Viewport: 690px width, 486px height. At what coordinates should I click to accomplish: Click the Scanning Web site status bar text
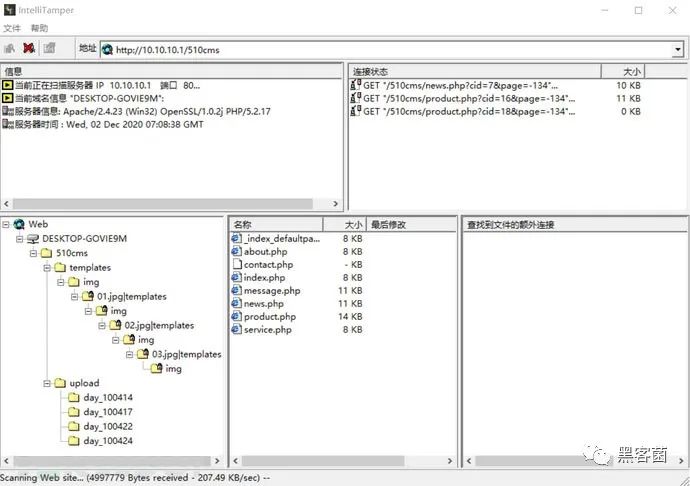[136, 478]
